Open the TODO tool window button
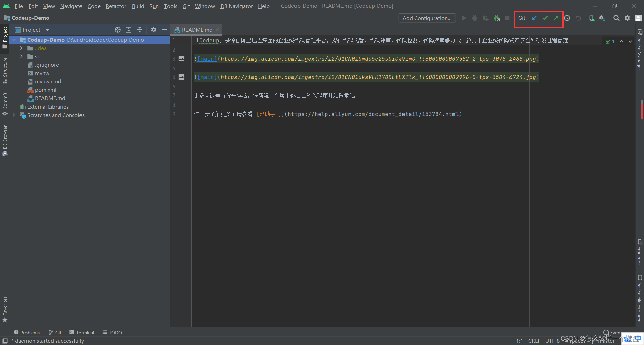 [x=112, y=332]
